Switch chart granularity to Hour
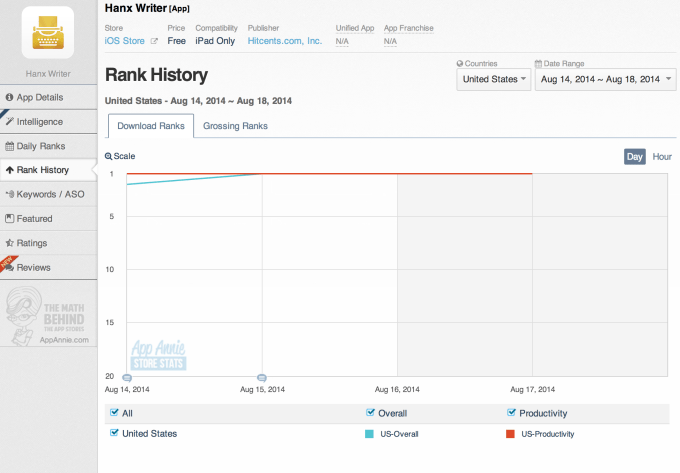Viewport: 680px width, 473px height. 662,156
